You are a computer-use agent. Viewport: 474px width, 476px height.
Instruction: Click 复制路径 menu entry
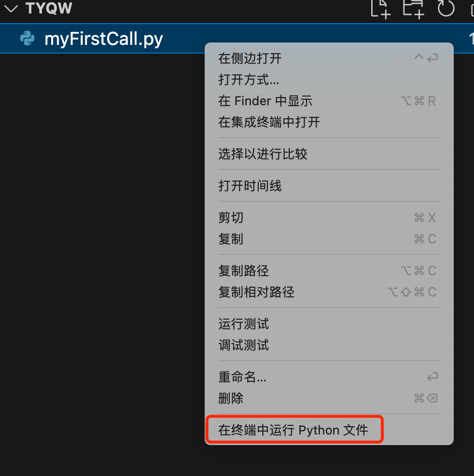pos(329,271)
